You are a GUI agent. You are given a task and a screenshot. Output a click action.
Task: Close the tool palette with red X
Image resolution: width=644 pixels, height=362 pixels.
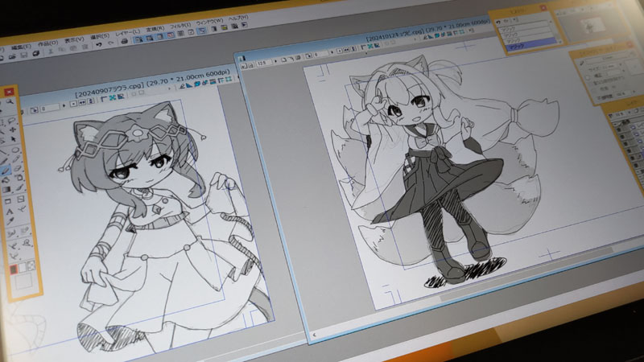[9, 93]
